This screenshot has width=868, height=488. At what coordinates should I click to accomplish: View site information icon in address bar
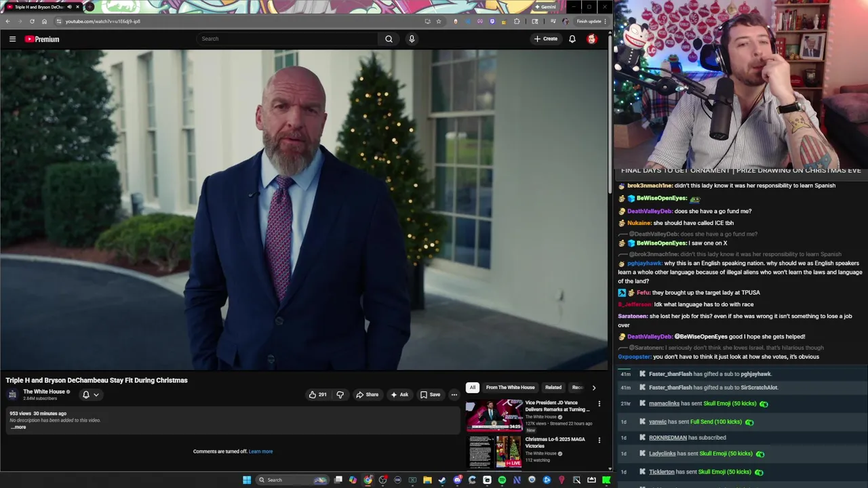(x=58, y=21)
